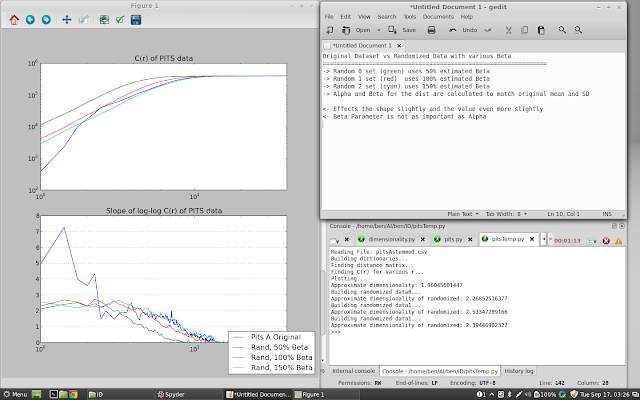Go back to the previous plot view
640x400 pixels.
(30, 20)
